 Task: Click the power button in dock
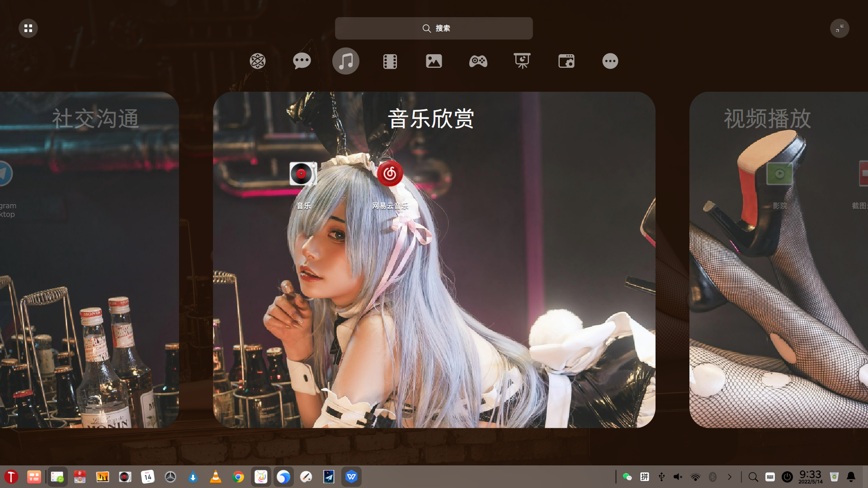(x=787, y=477)
